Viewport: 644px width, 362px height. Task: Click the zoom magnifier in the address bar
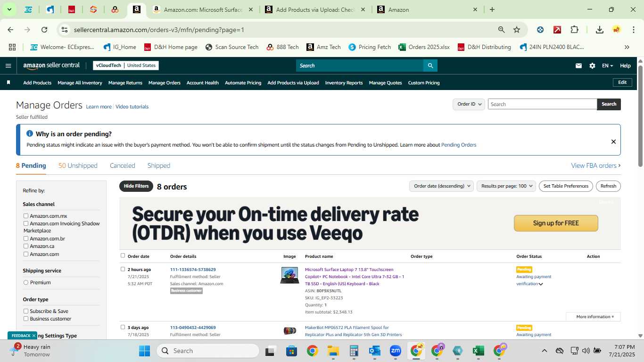(x=502, y=30)
